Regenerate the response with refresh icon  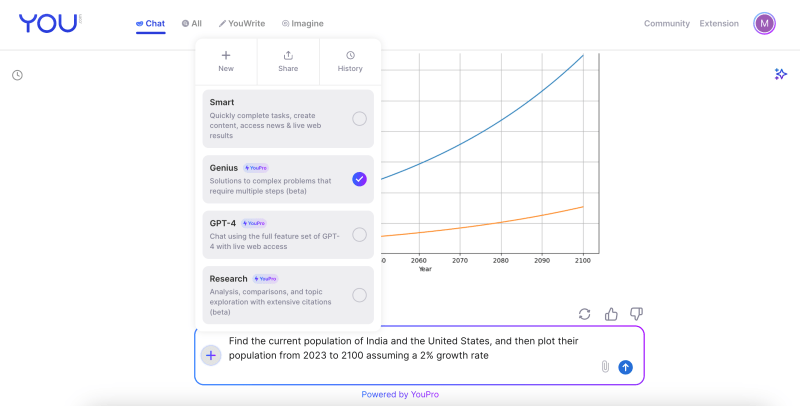click(x=585, y=314)
